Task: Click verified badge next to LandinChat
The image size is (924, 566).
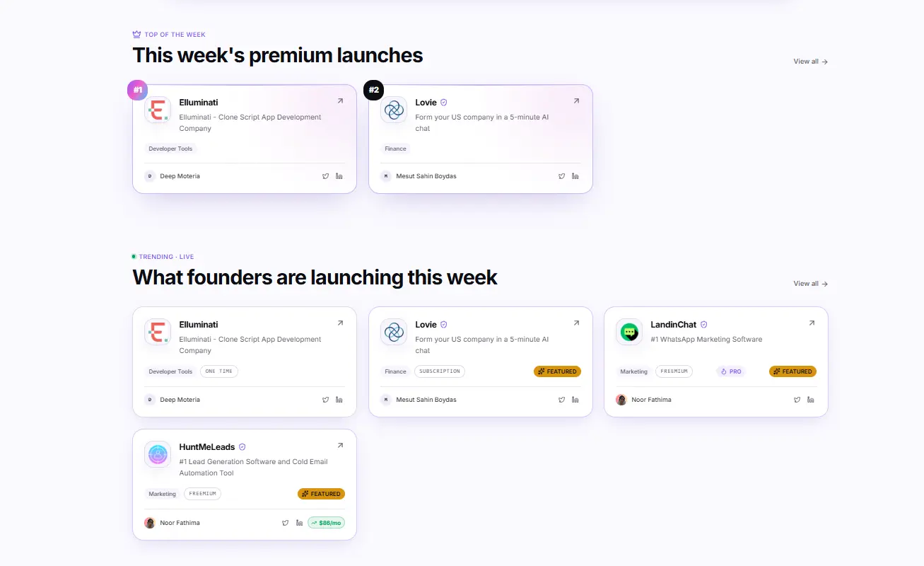Action: click(703, 325)
